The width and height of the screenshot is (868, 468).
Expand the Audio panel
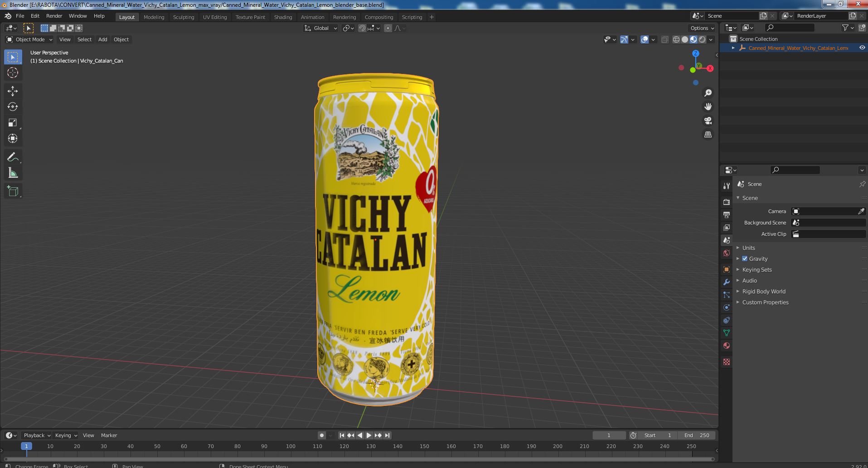(x=749, y=280)
